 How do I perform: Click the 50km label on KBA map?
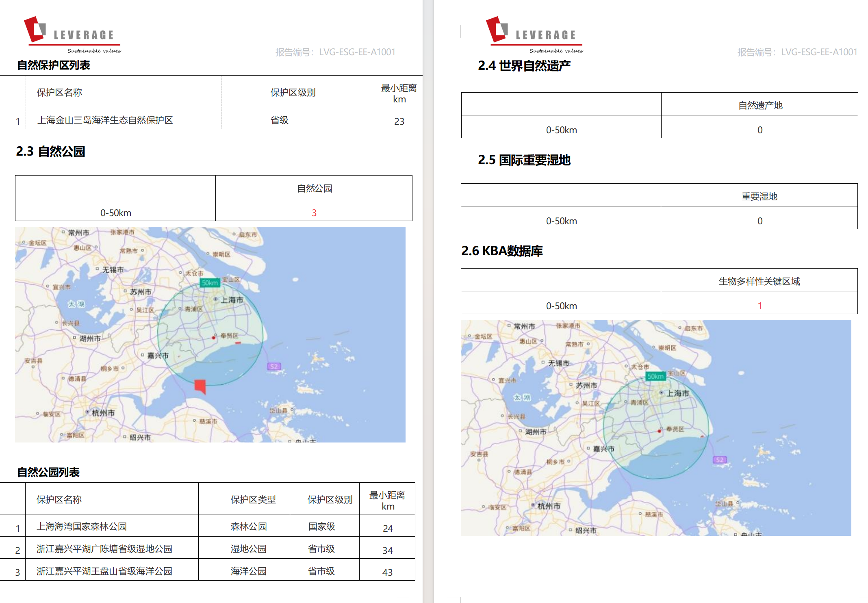pos(655,376)
